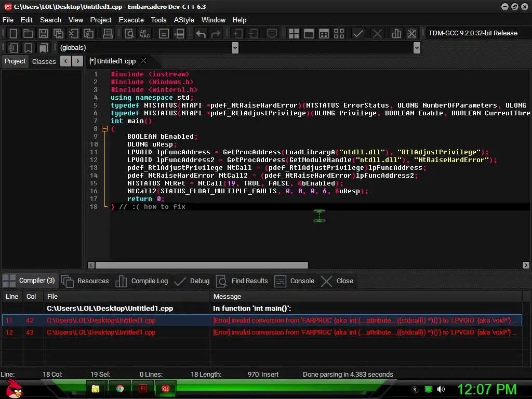The height and width of the screenshot is (399, 532).
Task: Open the Execute menu
Action: click(x=131, y=20)
